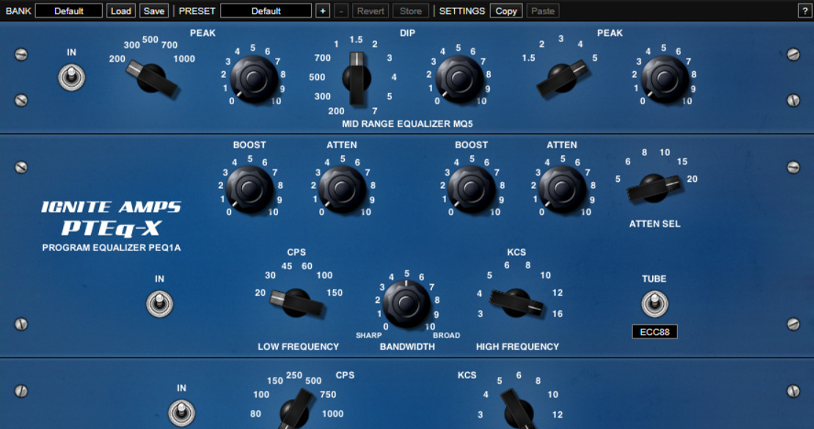
Task: Click the minus icon next to preset
Action: pyautogui.click(x=340, y=11)
